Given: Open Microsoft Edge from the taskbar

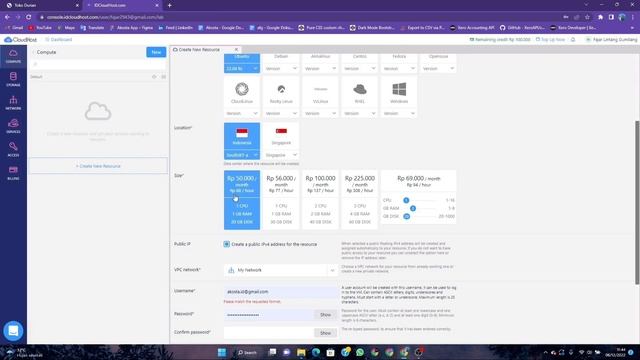Looking at the screenshot, I should [316, 352].
